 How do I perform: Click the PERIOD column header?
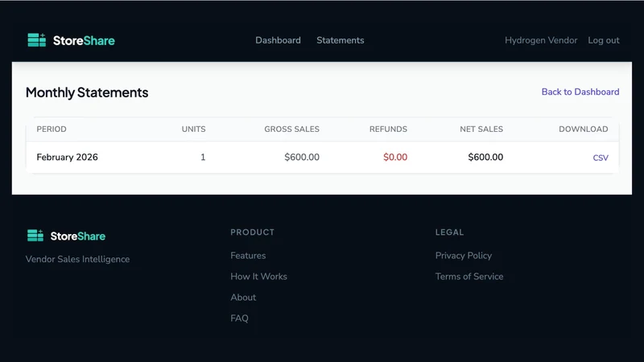[x=52, y=129]
